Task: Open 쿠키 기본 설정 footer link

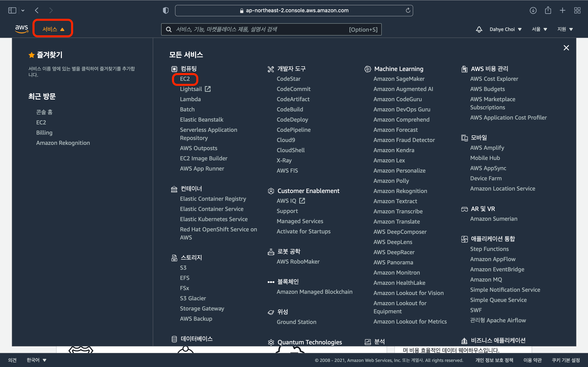Action: click(x=566, y=360)
